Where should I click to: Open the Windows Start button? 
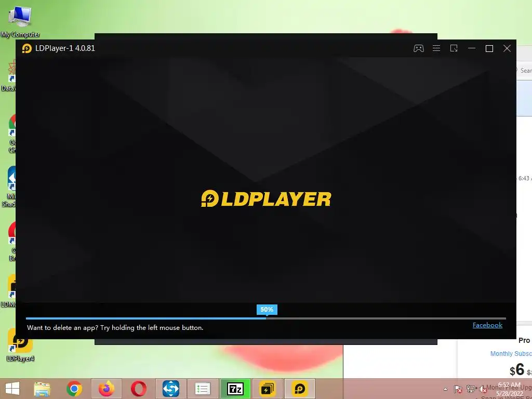pos(12,389)
